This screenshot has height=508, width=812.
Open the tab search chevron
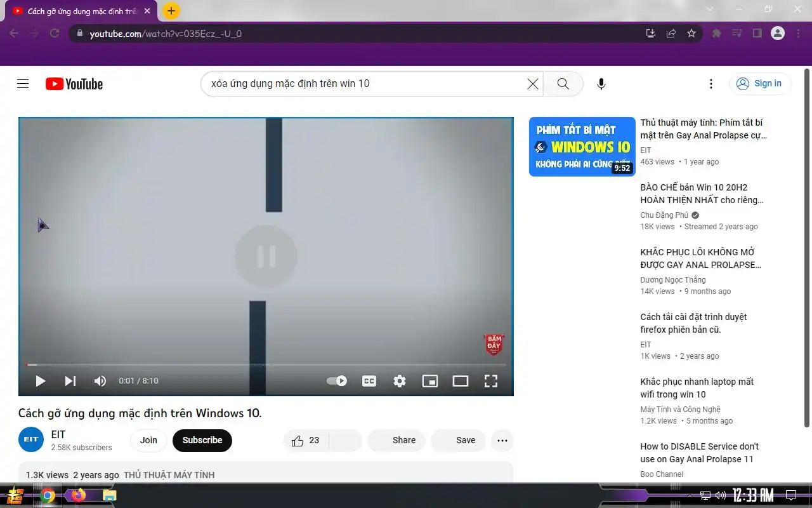click(x=710, y=9)
